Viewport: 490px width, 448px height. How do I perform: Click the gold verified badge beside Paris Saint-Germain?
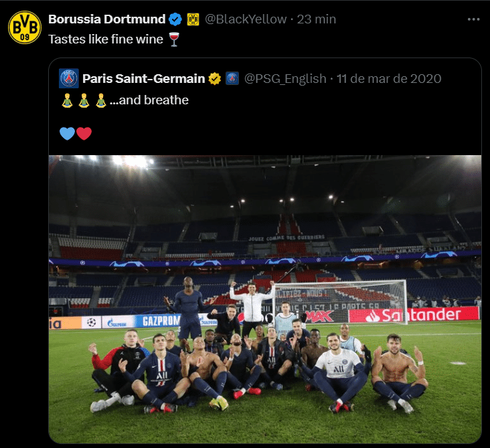pos(215,79)
